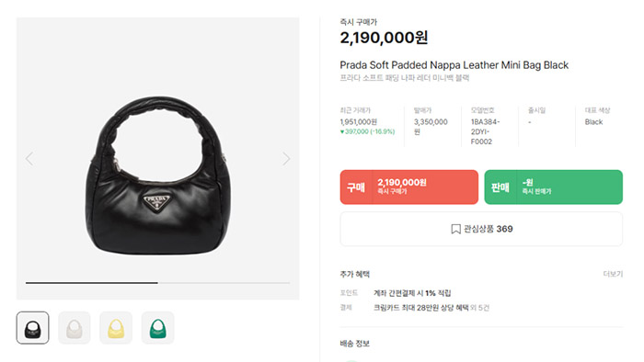Show the previous product image with left arrow

[x=29, y=159]
